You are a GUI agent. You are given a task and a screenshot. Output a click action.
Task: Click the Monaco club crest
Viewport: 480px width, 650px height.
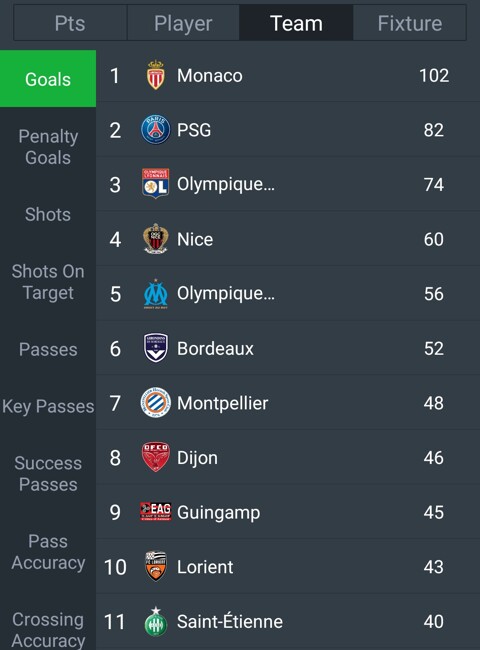point(155,75)
